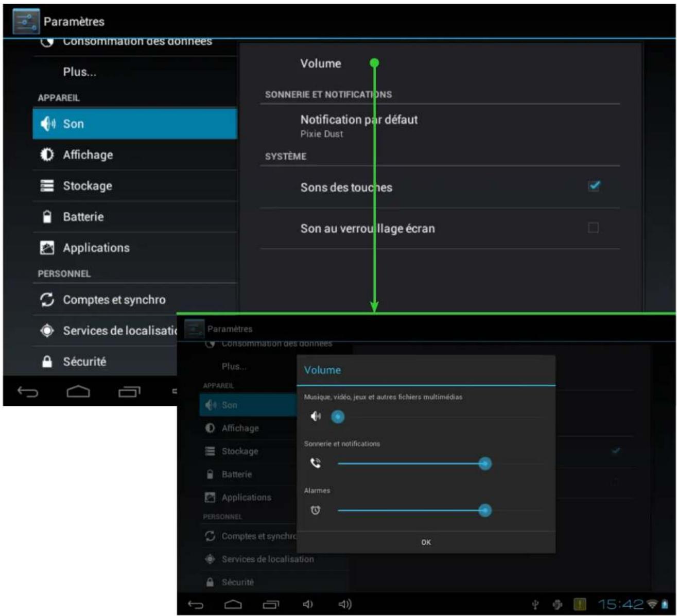Tap the media speaker icon in Volume dialog
Image resolution: width=677 pixels, height=616 pixels.
(316, 416)
